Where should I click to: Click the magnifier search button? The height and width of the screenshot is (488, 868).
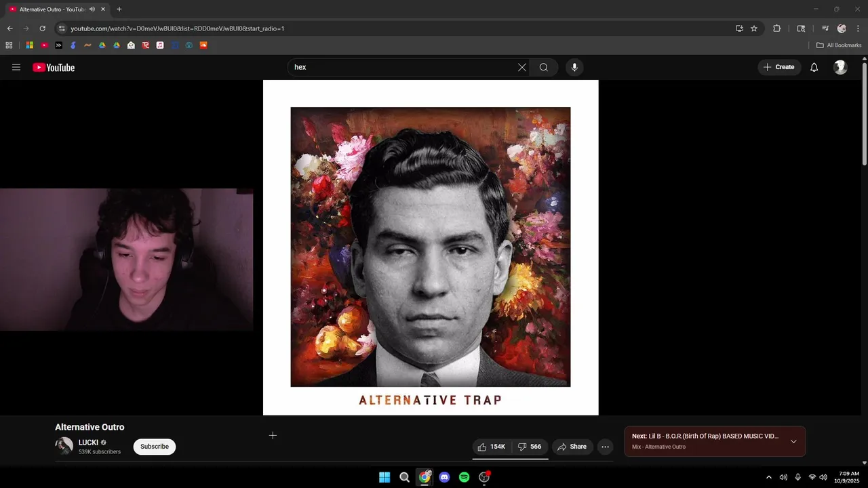[544, 67]
